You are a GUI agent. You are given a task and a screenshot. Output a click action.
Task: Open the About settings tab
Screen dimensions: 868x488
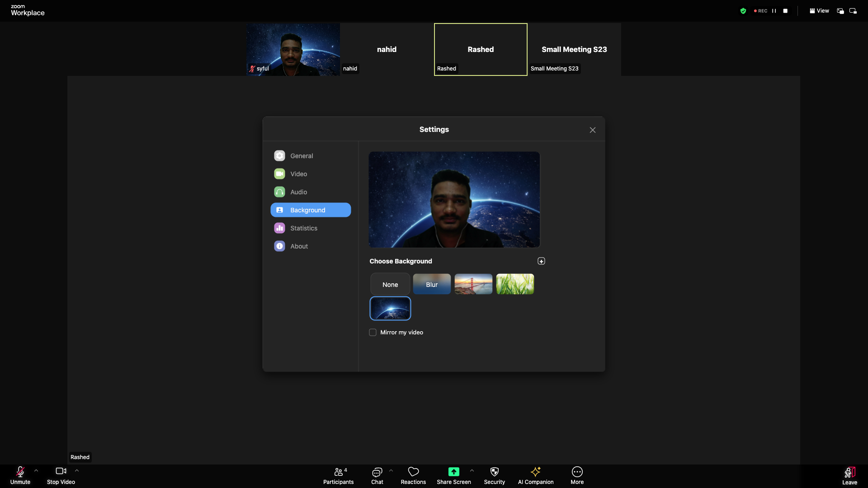[x=311, y=246]
